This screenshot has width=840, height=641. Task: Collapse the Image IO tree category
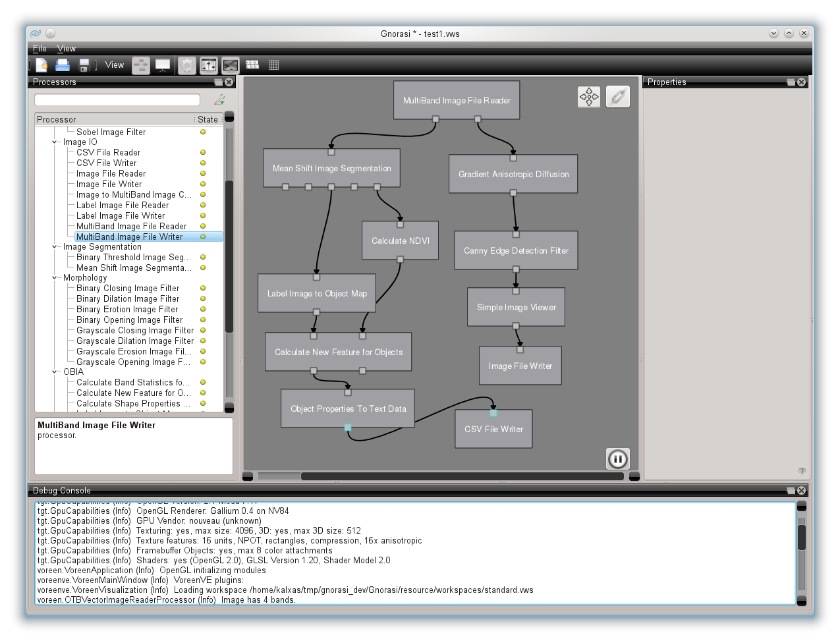coord(55,142)
